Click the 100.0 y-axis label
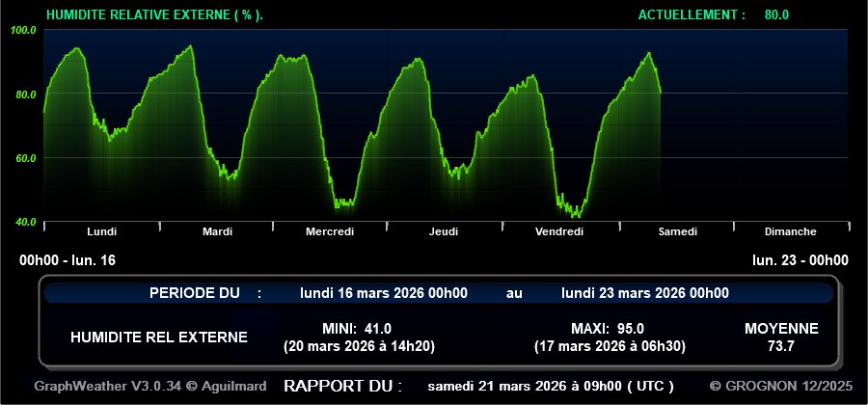 [x=23, y=31]
